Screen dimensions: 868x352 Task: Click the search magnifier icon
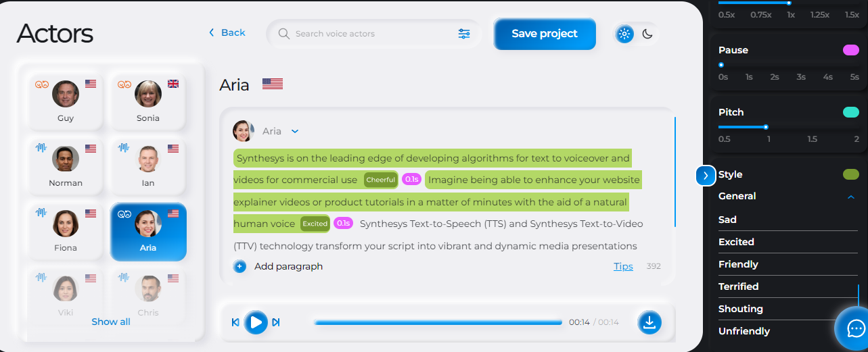click(x=284, y=34)
